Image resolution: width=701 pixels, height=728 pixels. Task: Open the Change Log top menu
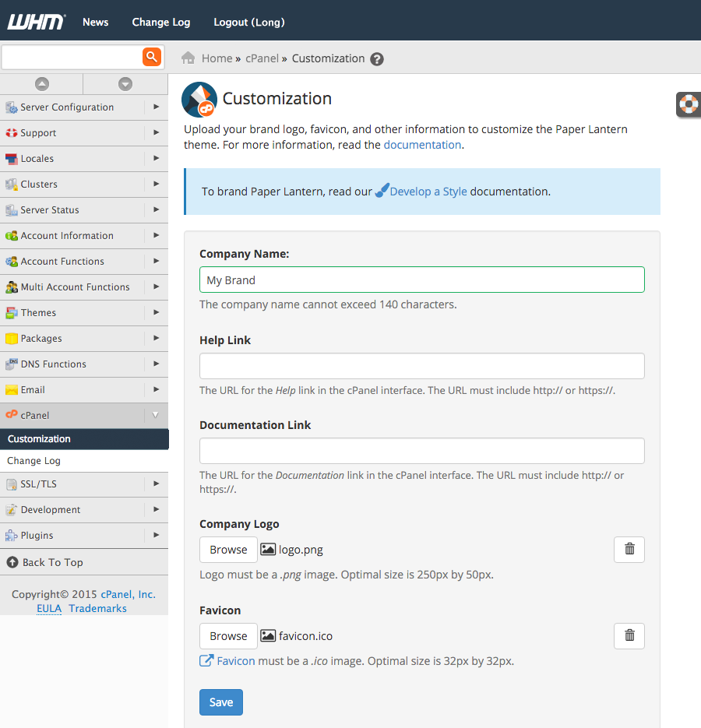pos(161,22)
